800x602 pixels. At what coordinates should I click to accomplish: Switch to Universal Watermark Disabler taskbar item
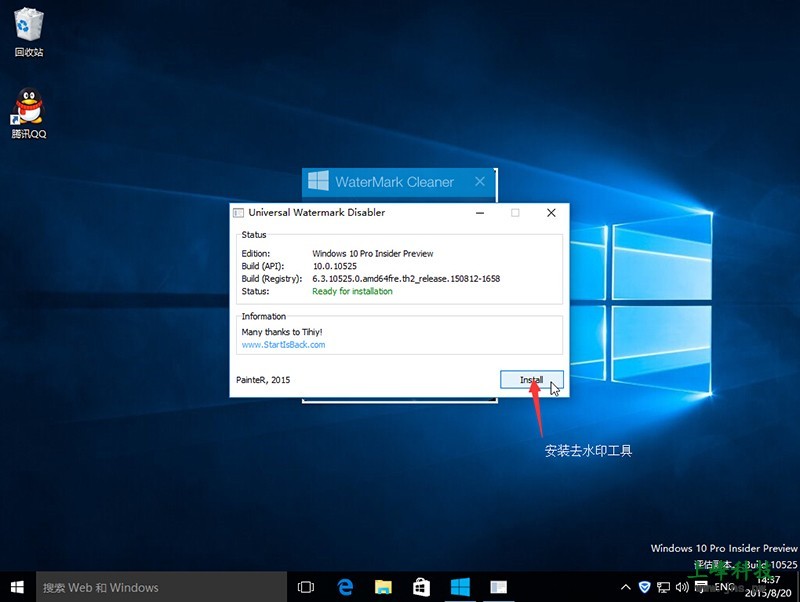point(497,587)
